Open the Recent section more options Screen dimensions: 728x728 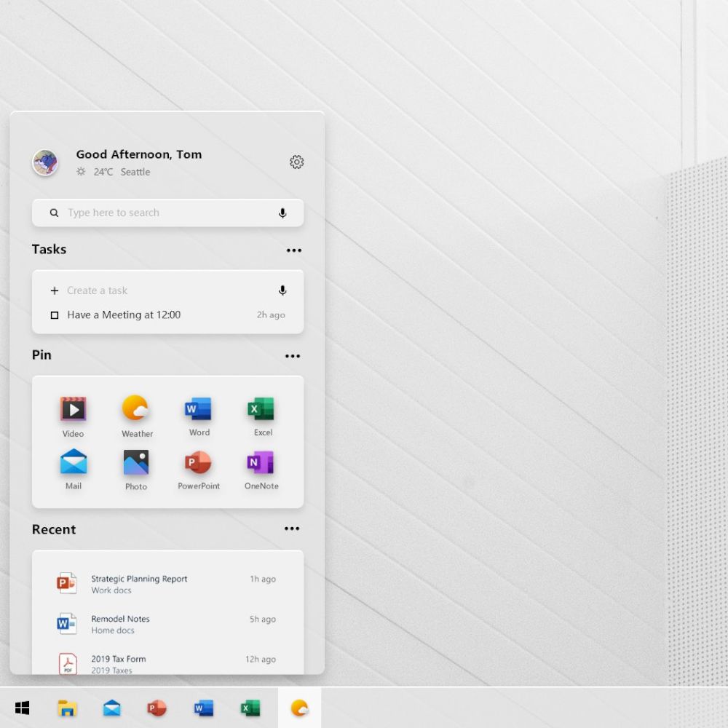(x=292, y=529)
